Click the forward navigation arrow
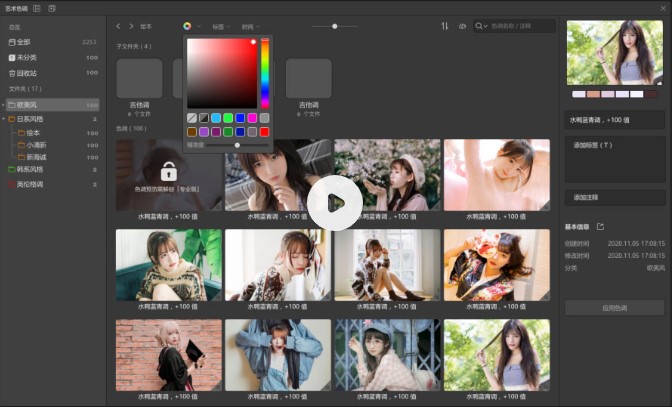672x407 pixels. click(131, 26)
